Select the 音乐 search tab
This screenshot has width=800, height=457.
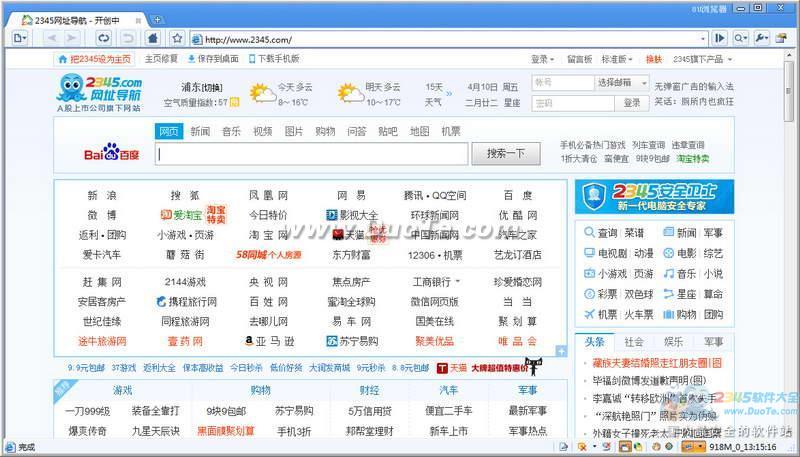(231, 131)
